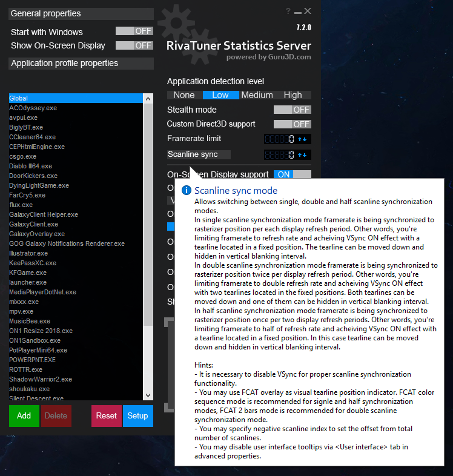Set detection level to None
Image resolution: width=453 pixels, height=476 pixels.
(184, 95)
